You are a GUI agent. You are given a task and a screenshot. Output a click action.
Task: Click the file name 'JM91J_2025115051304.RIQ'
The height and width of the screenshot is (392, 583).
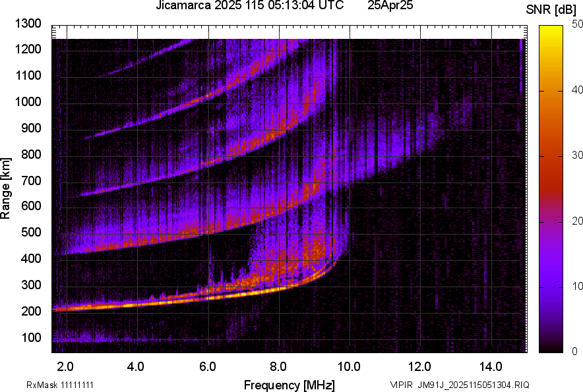[474, 385]
